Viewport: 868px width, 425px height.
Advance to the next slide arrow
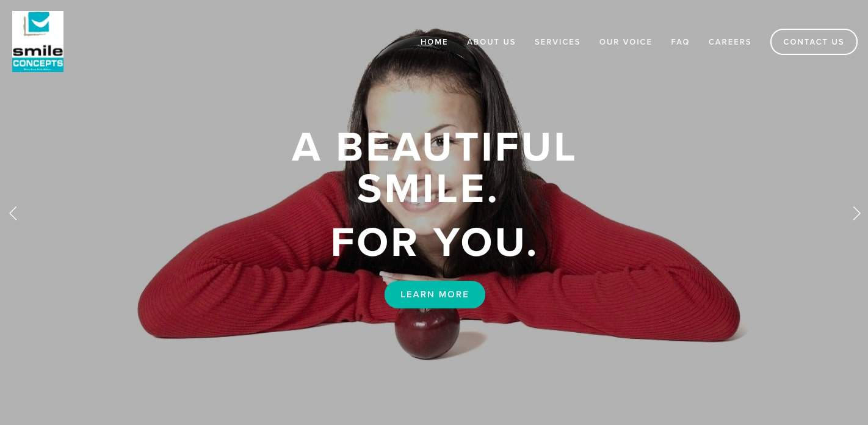tap(856, 213)
